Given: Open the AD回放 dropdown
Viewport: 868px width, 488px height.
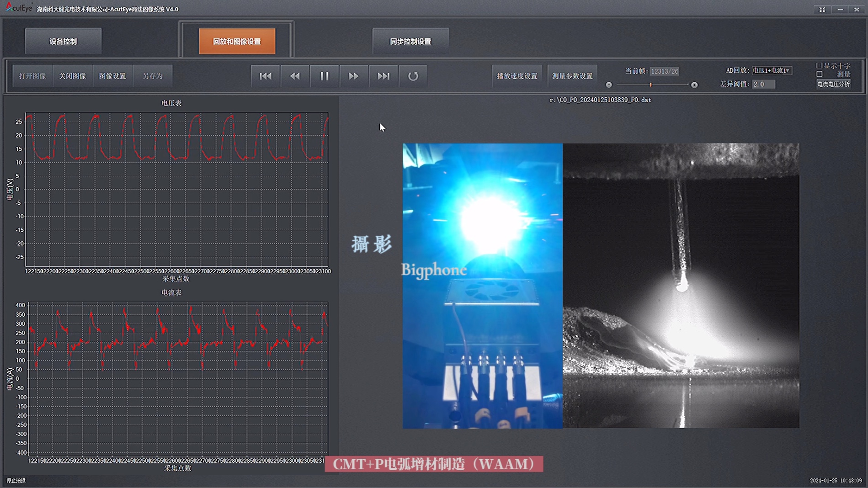Looking at the screenshot, I should (x=772, y=70).
